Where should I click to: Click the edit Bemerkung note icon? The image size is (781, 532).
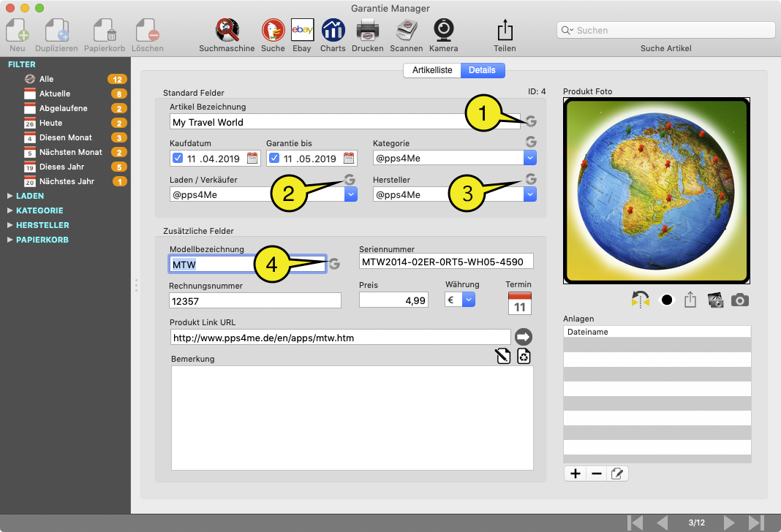pos(503,356)
